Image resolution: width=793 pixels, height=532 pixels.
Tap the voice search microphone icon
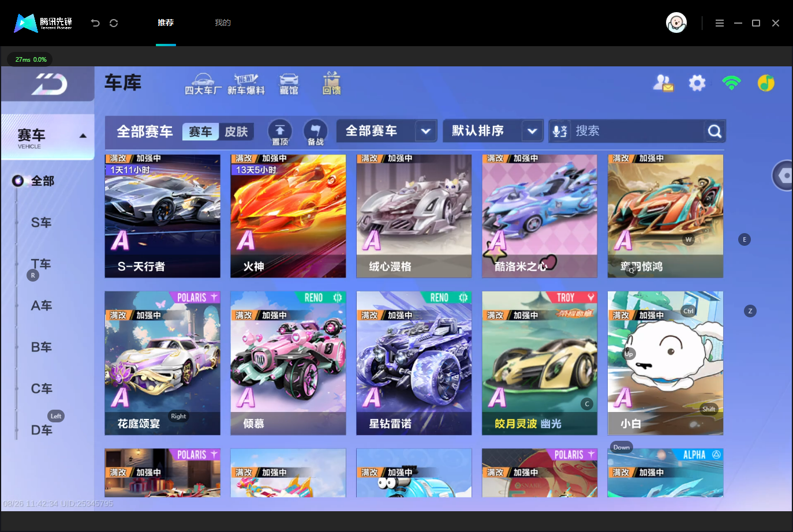559,131
